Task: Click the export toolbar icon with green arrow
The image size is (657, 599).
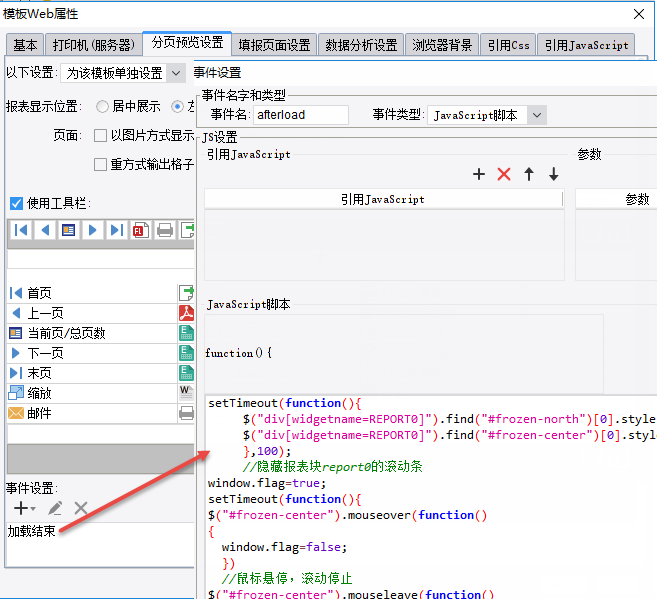Action: [187, 230]
